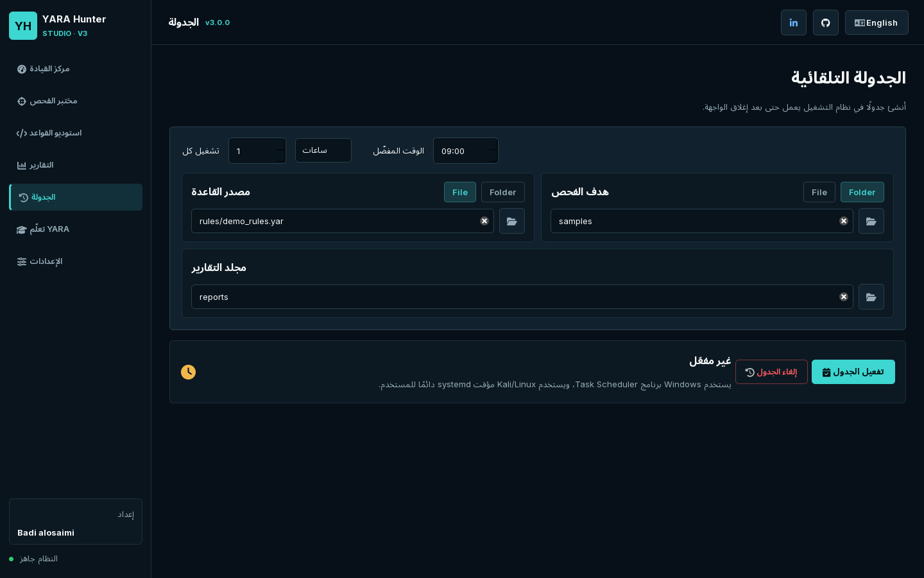Screen dimensions: 924x578
Task: Switch the interface language to English
Action: (x=877, y=22)
